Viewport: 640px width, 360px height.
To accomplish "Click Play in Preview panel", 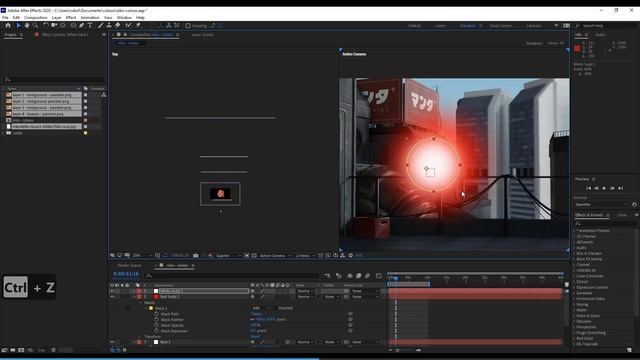I will [x=604, y=188].
